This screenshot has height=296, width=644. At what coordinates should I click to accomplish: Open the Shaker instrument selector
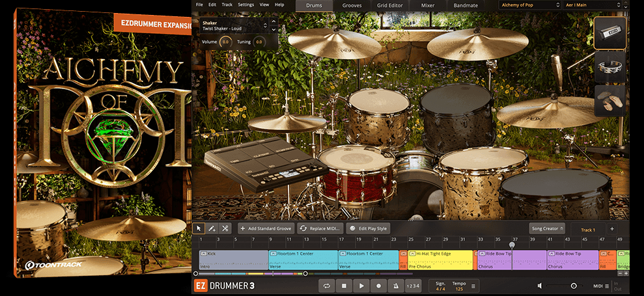coord(234,25)
